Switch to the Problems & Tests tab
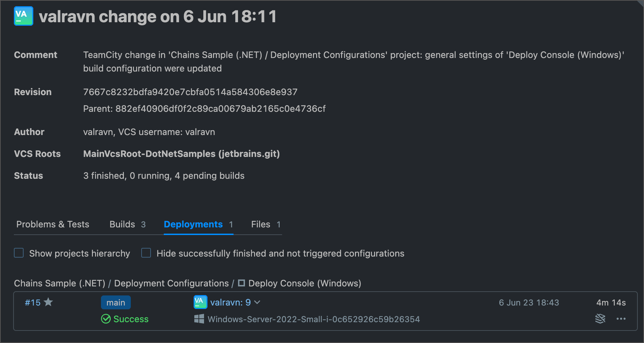This screenshot has width=644, height=343. [x=53, y=224]
